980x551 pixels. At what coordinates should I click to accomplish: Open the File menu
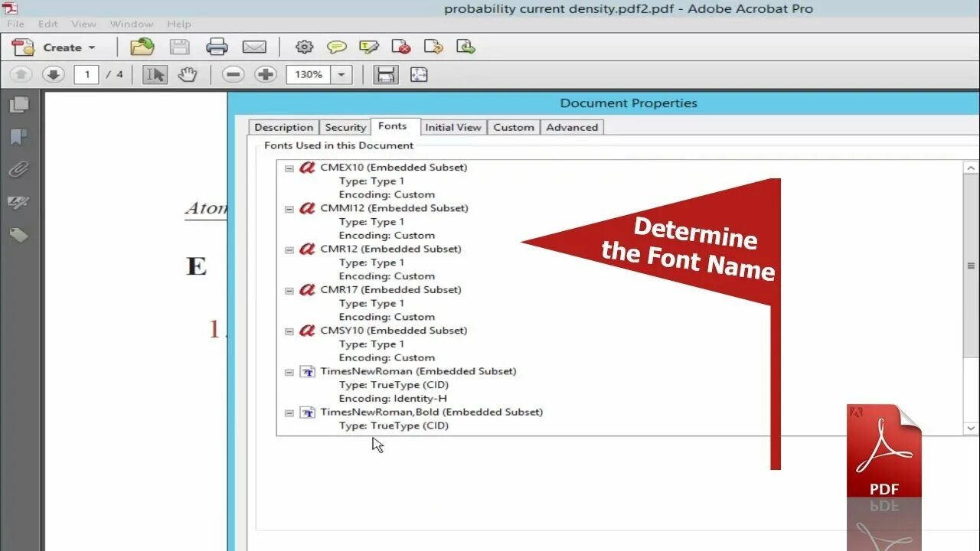pyautogui.click(x=15, y=24)
